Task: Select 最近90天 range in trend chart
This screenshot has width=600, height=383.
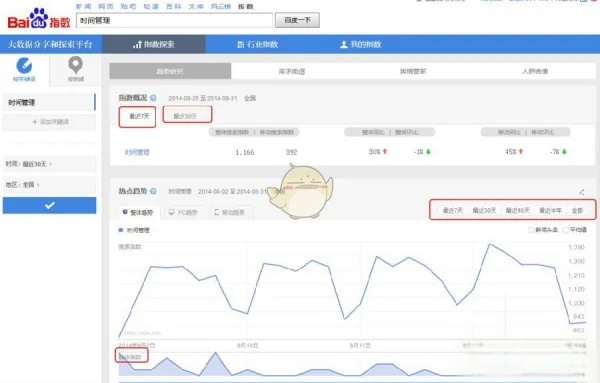Action: click(518, 210)
